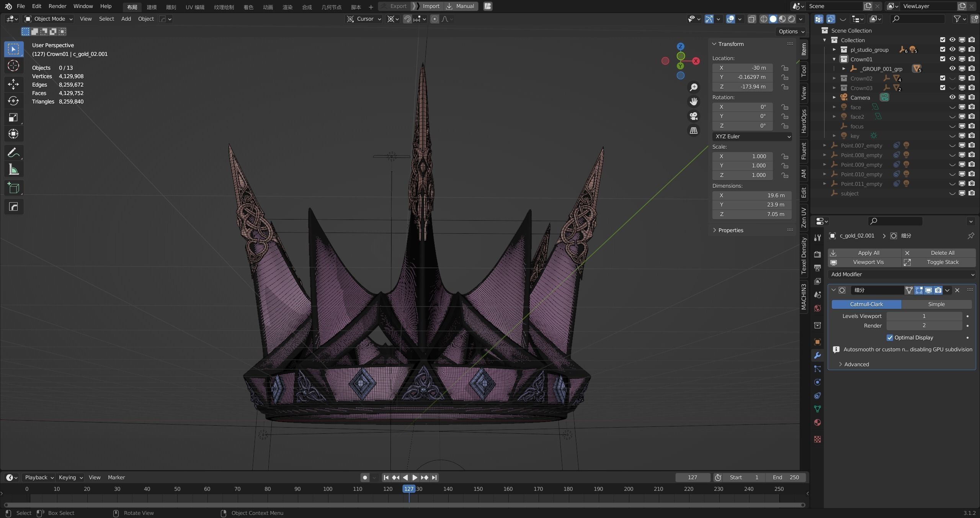980x518 pixels.
Task: Toggle X-ray display in viewport header
Action: point(752,19)
